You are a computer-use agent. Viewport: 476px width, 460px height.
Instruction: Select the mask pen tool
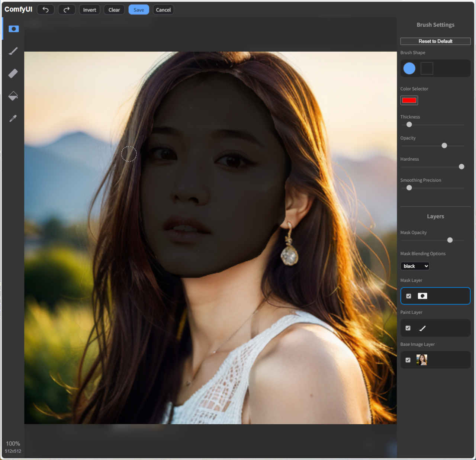[x=13, y=29]
